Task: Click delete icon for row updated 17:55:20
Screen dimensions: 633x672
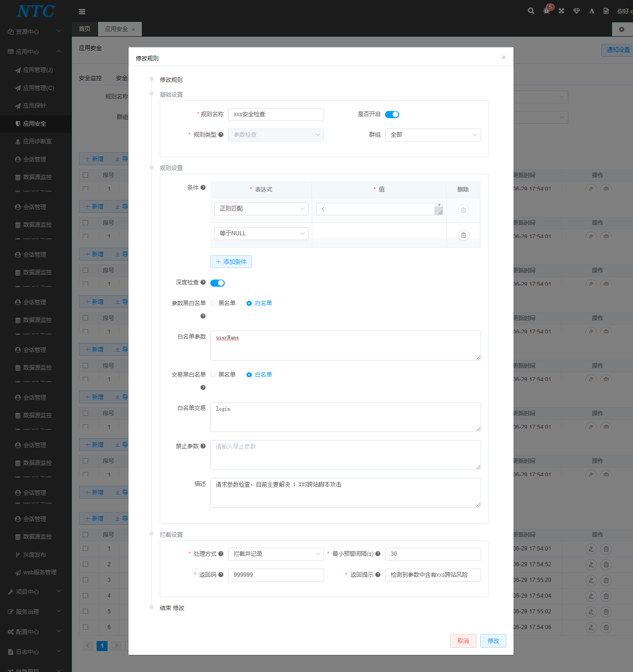Action: click(x=606, y=581)
